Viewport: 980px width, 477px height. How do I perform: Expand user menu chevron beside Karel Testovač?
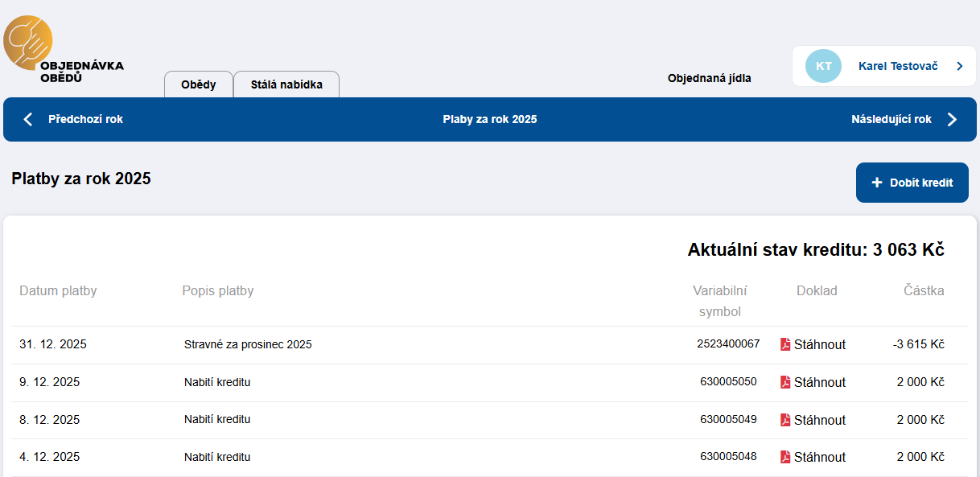pos(959,66)
